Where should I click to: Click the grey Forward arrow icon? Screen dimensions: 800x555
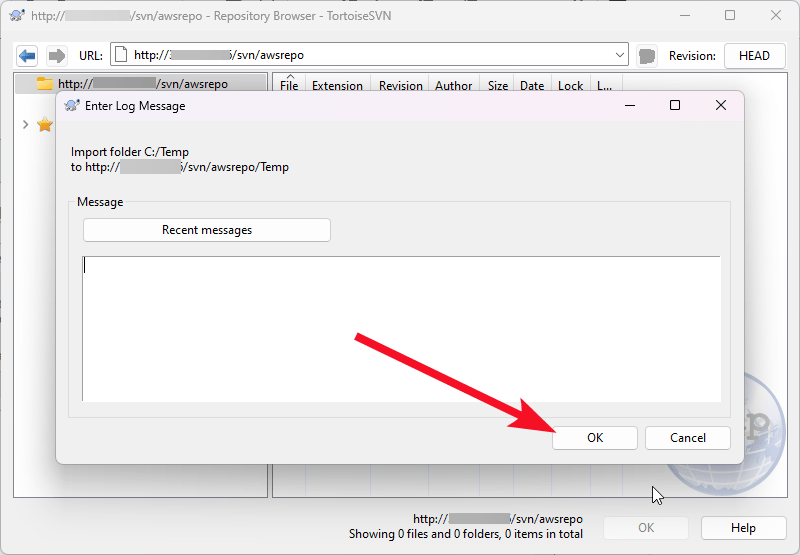[x=57, y=56]
